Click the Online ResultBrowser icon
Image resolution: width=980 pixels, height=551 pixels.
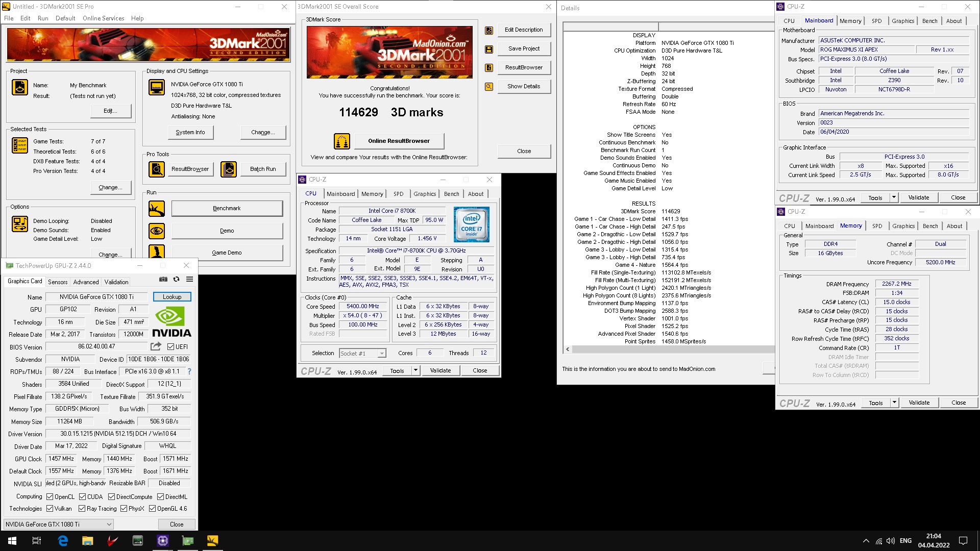(342, 141)
